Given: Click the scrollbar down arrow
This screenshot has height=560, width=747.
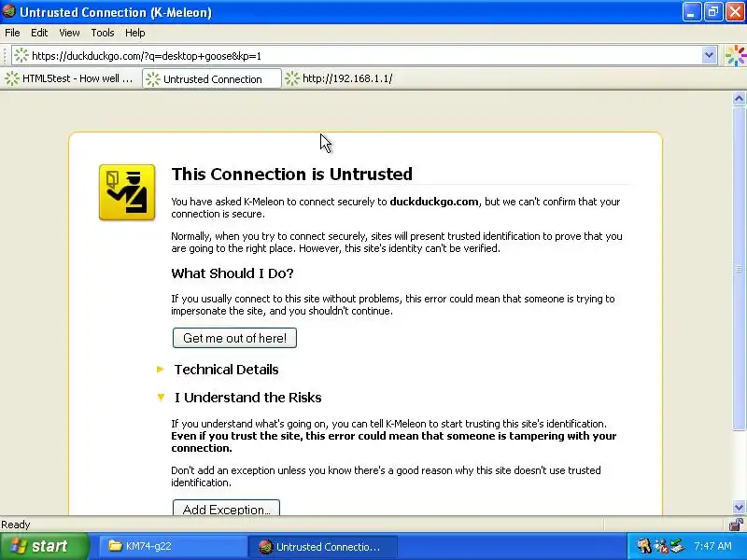Looking at the screenshot, I should (x=739, y=507).
